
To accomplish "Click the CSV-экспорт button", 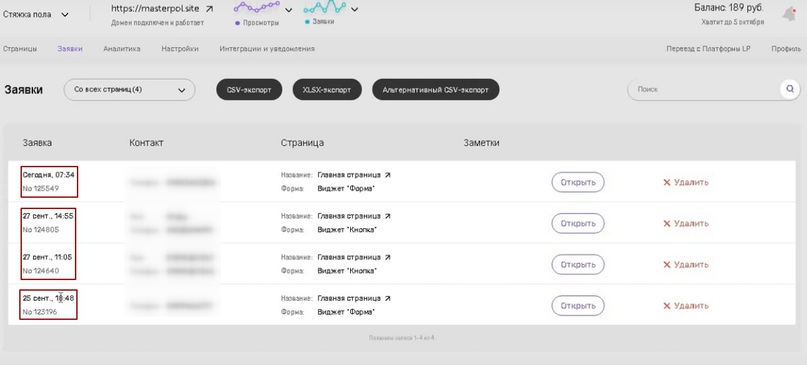I will (x=249, y=90).
